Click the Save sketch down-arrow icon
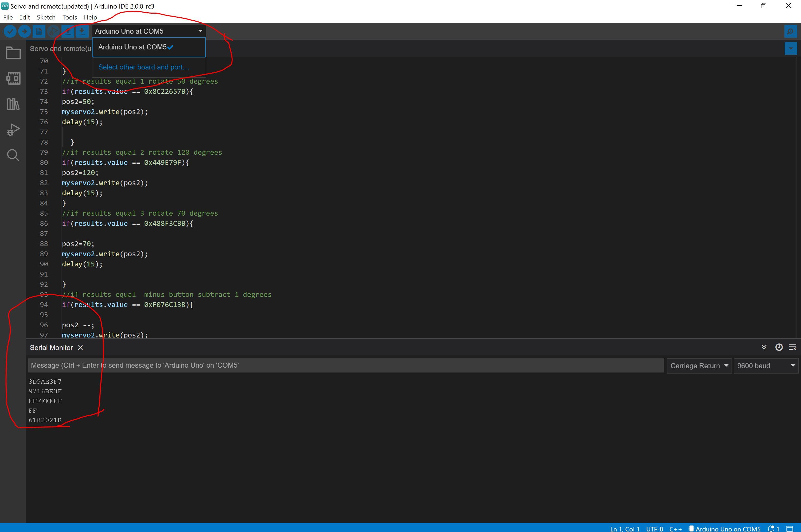This screenshot has width=801, height=532. click(82, 31)
